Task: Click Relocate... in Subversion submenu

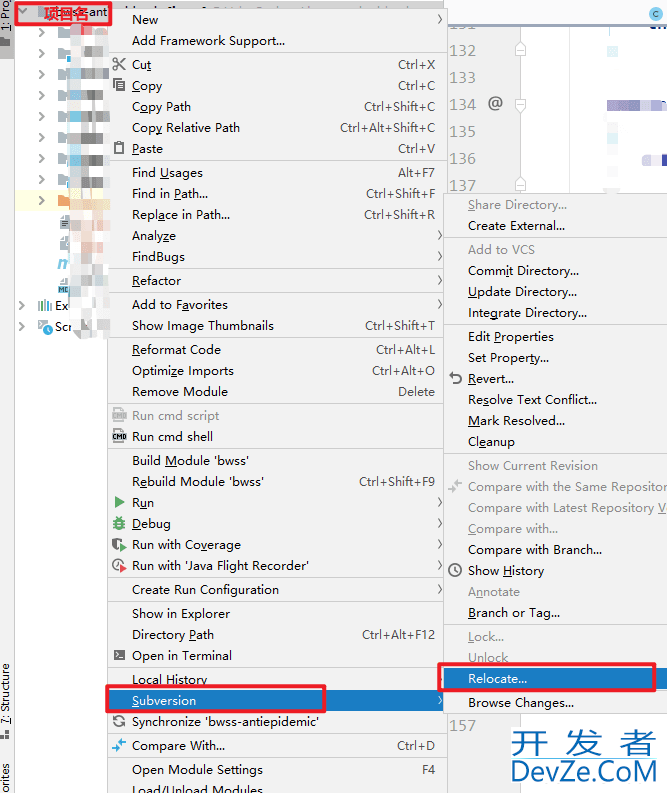Action: tap(555, 679)
